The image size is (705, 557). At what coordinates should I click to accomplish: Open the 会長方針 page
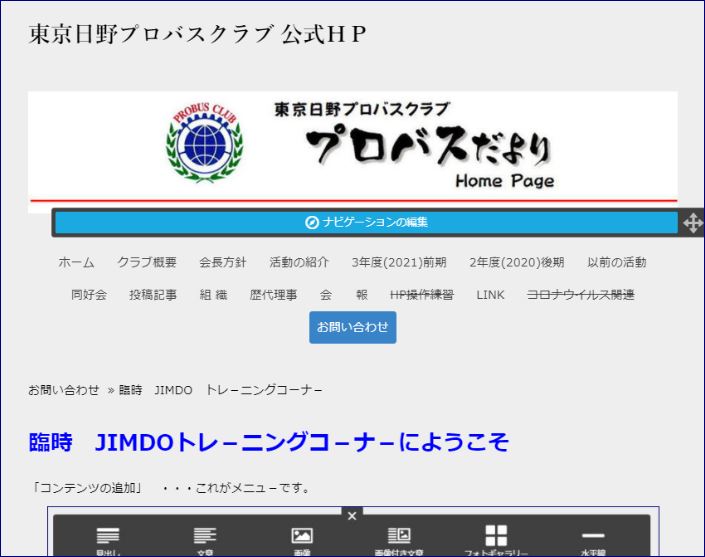pyautogui.click(x=223, y=262)
